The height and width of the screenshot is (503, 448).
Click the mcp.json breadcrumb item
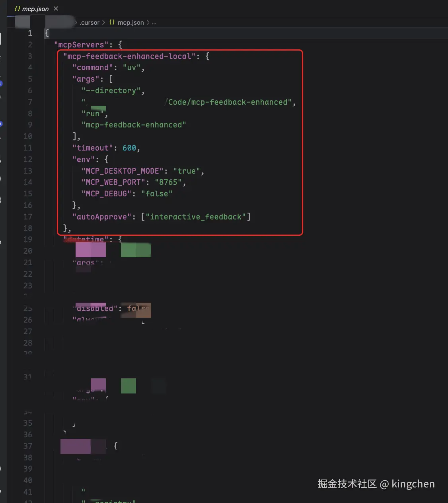[131, 23]
